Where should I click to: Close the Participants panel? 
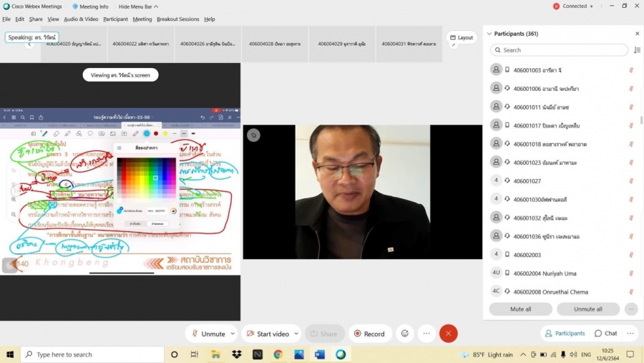637,34
